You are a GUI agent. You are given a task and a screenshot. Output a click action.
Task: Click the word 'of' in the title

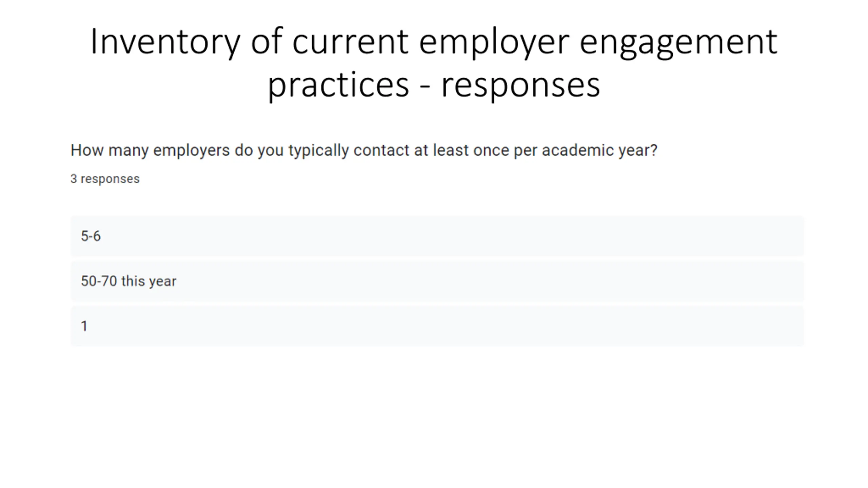coord(267,41)
